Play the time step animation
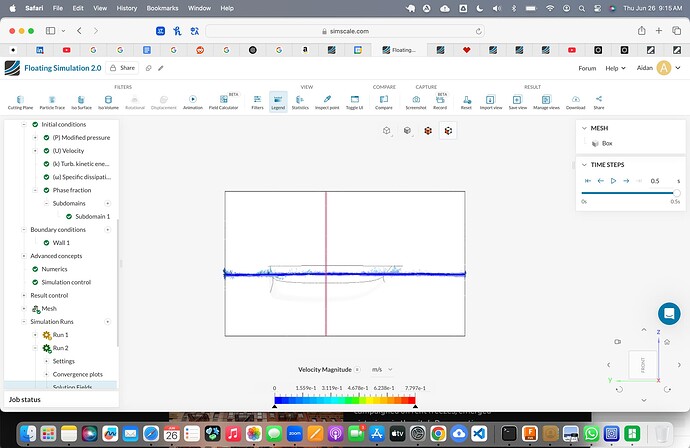 [613, 181]
